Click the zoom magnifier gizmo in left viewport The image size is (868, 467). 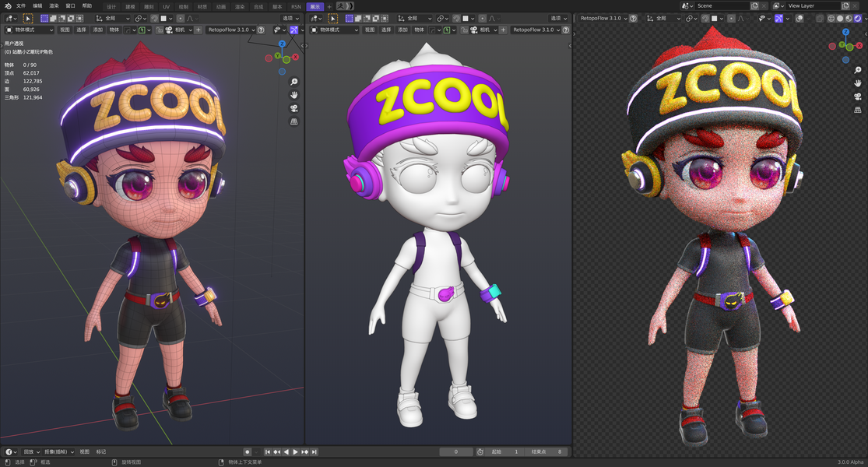pyautogui.click(x=294, y=82)
